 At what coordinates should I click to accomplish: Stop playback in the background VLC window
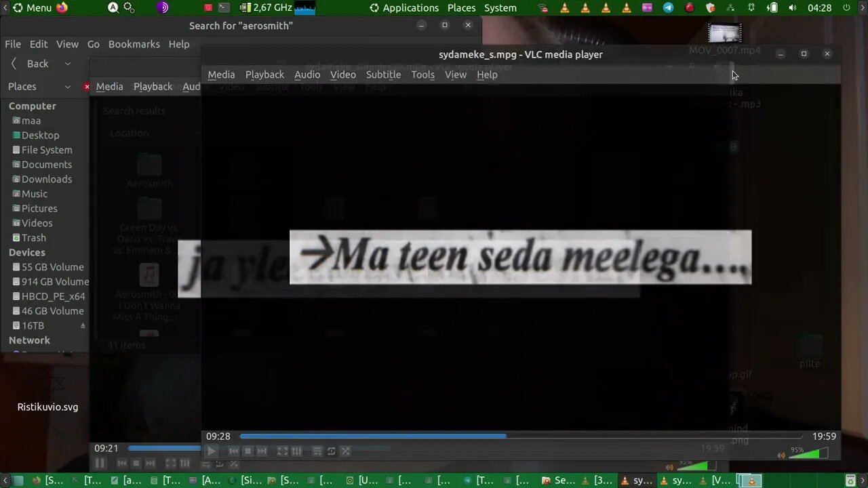click(136, 464)
